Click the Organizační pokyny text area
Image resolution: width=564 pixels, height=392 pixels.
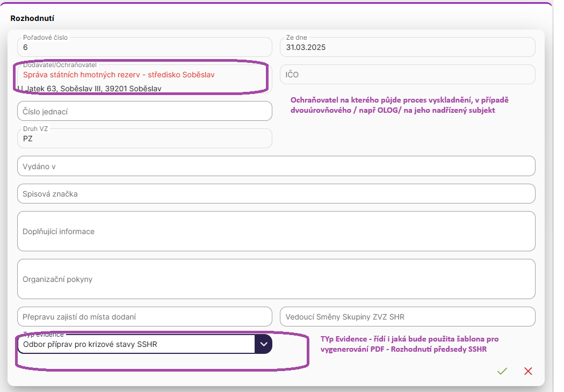[276, 279]
